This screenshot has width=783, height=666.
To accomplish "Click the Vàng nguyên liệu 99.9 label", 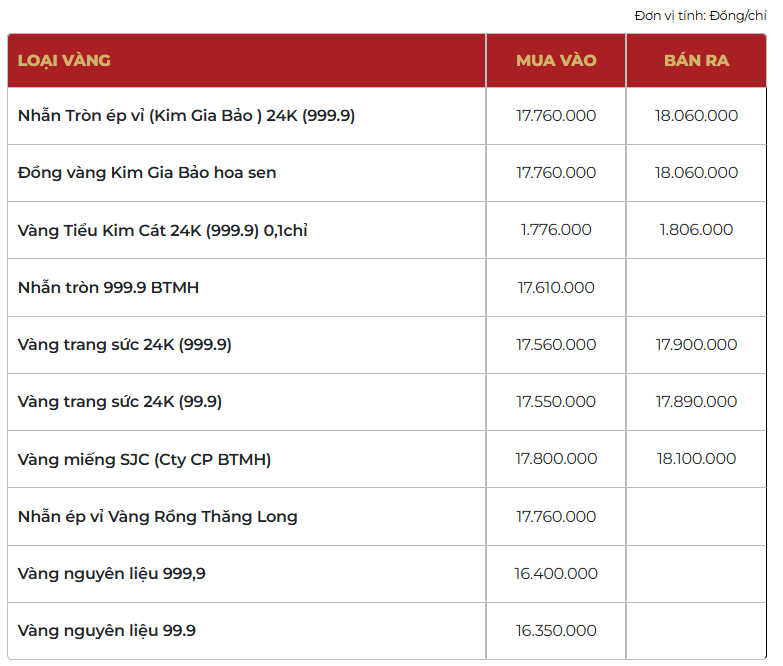I will [x=107, y=631].
